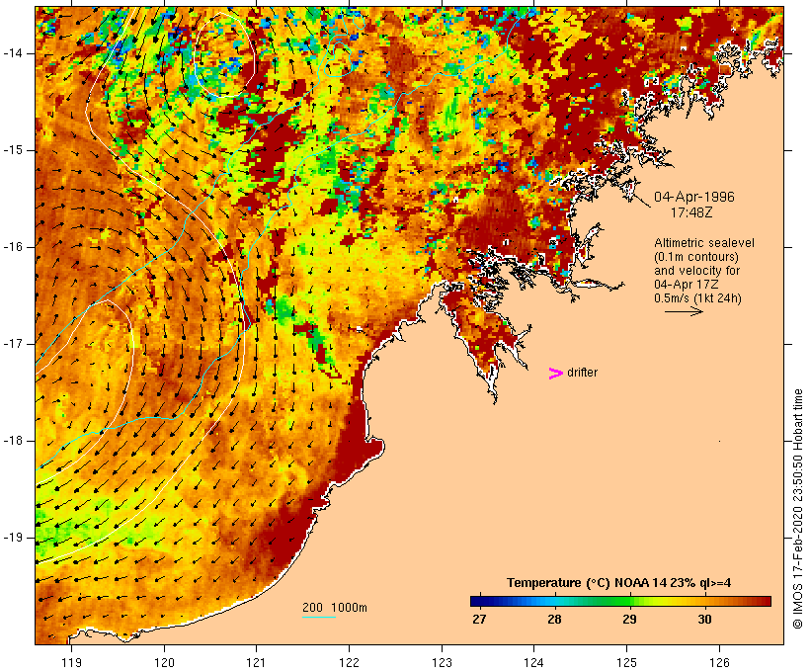Click the '(0.1m contours)' caption line

[x=696, y=257]
